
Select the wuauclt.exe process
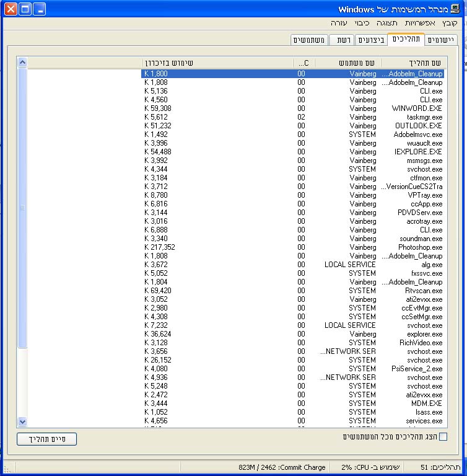[292, 143]
